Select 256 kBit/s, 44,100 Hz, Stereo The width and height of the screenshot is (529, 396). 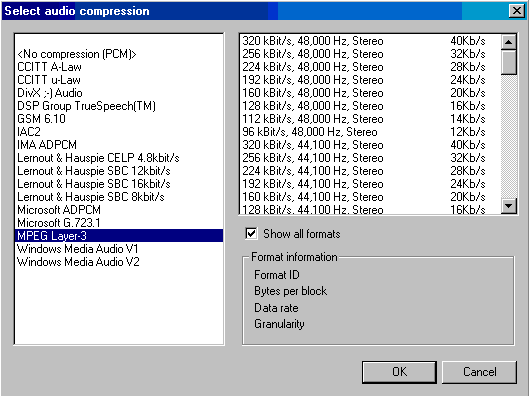tap(370, 158)
